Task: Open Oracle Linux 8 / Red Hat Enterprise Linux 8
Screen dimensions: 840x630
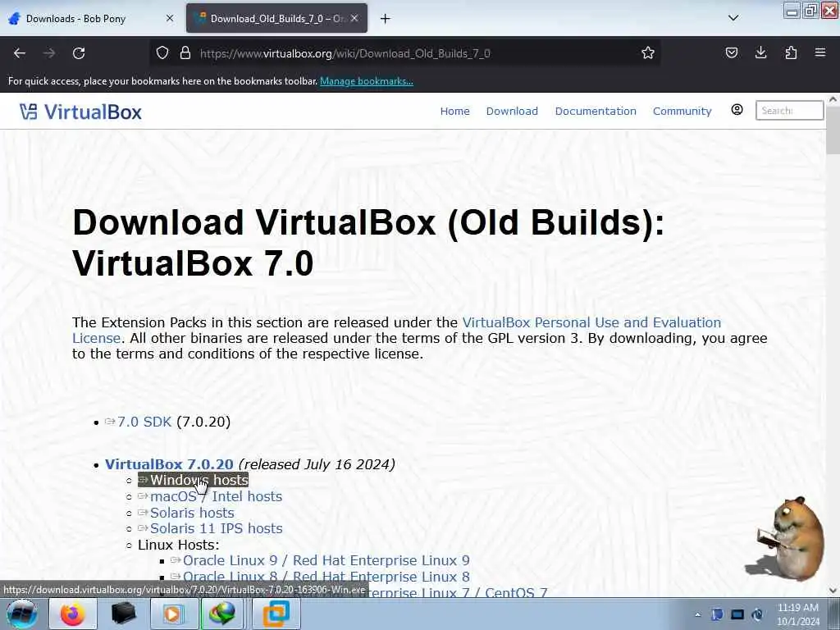Action: point(326,577)
